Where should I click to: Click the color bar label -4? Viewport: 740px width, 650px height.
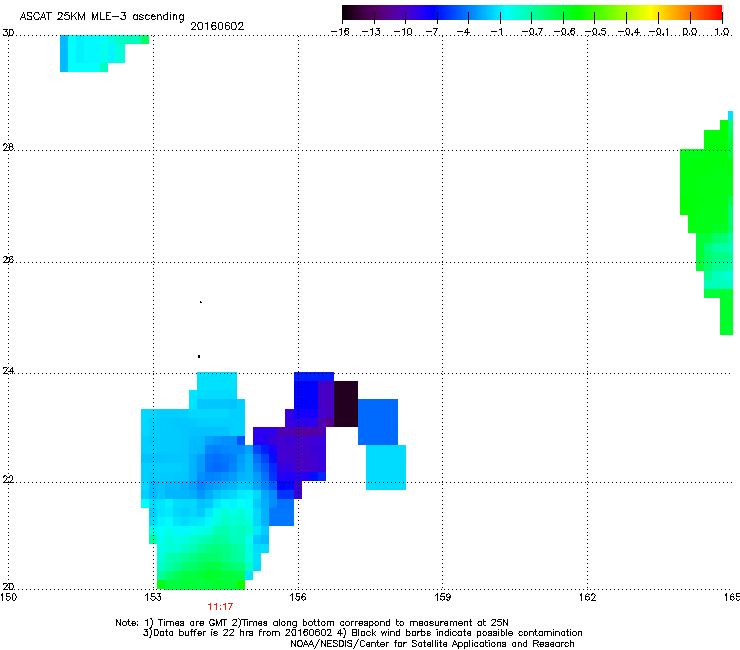point(464,32)
